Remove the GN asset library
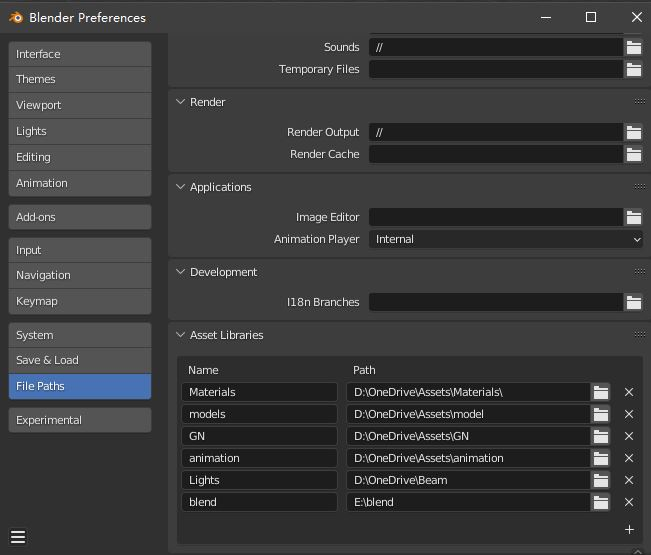This screenshot has height=555, width=651. pyautogui.click(x=629, y=436)
